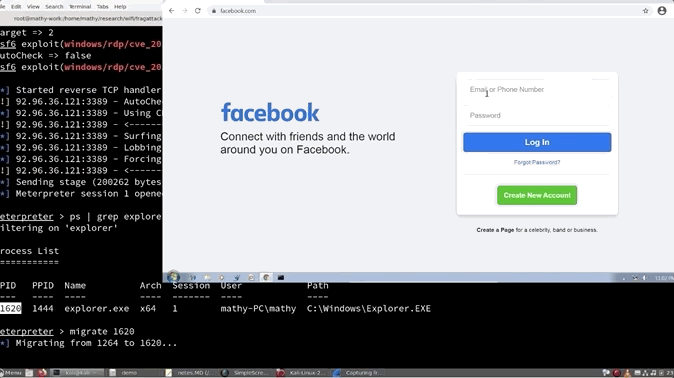Reload the facebook.com page

[x=198, y=11]
